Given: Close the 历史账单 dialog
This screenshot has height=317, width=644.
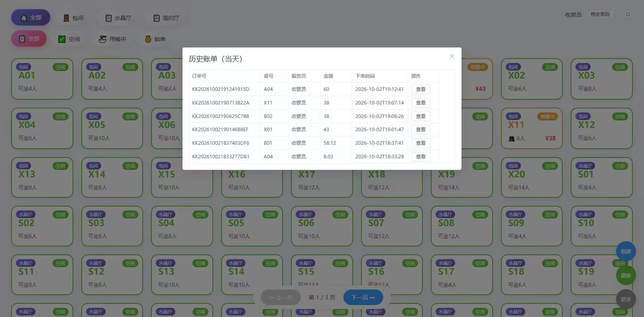Looking at the screenshot, I should (452, 56).
